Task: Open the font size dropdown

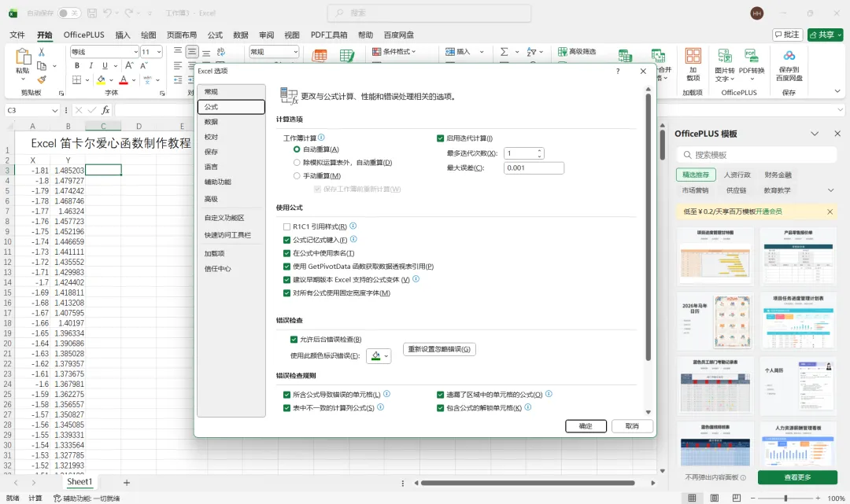Action: click(159, 52)
